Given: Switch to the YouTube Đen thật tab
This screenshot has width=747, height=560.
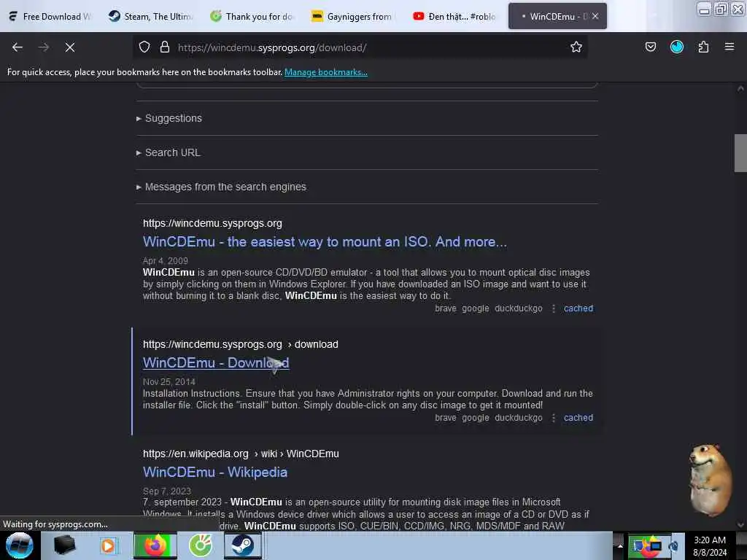Looking at the screenshot, I should coord(454,17).
